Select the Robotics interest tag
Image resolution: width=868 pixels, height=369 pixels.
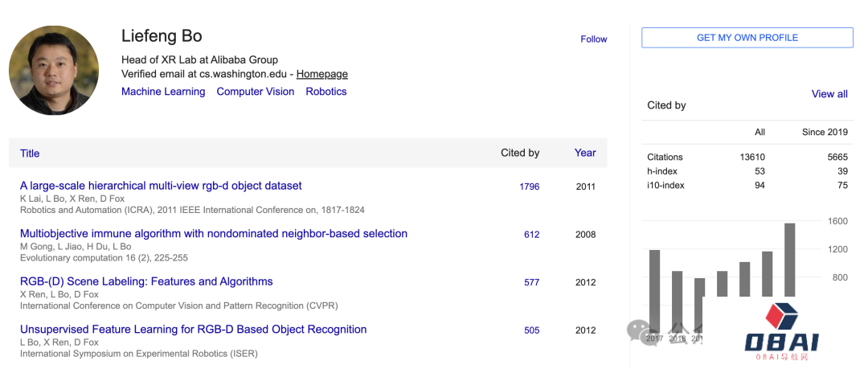[x=326, y=92]
